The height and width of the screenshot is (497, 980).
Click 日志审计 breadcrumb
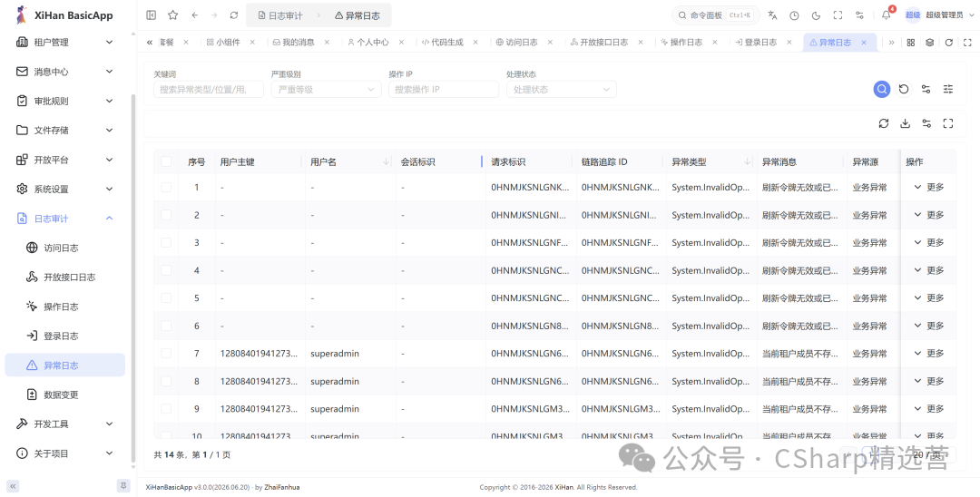pyautogui.click(x=280, y=15)
